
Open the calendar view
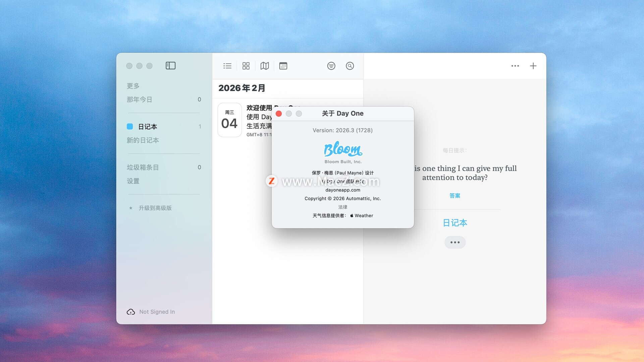pos(283,66)
